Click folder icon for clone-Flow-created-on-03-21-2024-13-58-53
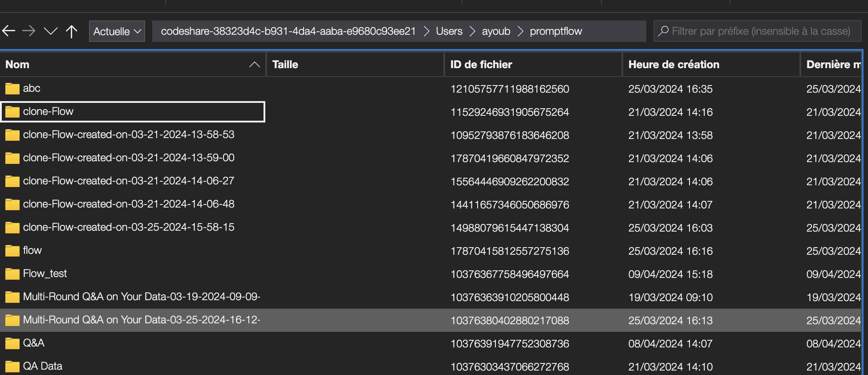The width and height of the screenshot is (868, 375). click(12, 135)
